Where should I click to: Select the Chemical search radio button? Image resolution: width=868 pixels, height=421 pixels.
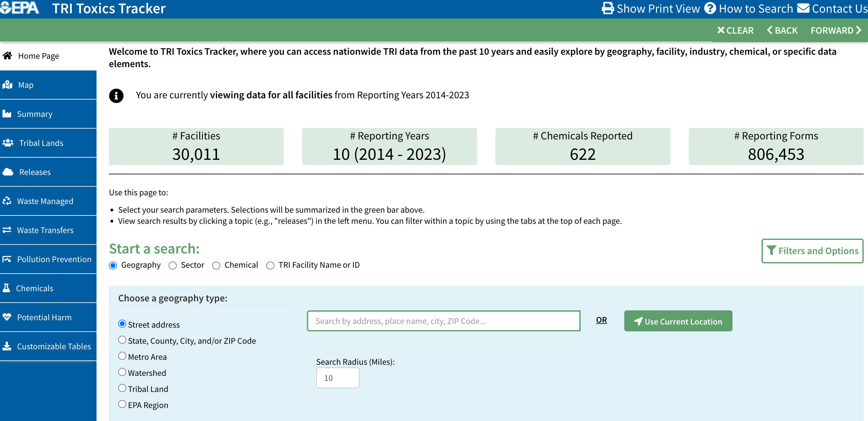click(x=216, y=266)
